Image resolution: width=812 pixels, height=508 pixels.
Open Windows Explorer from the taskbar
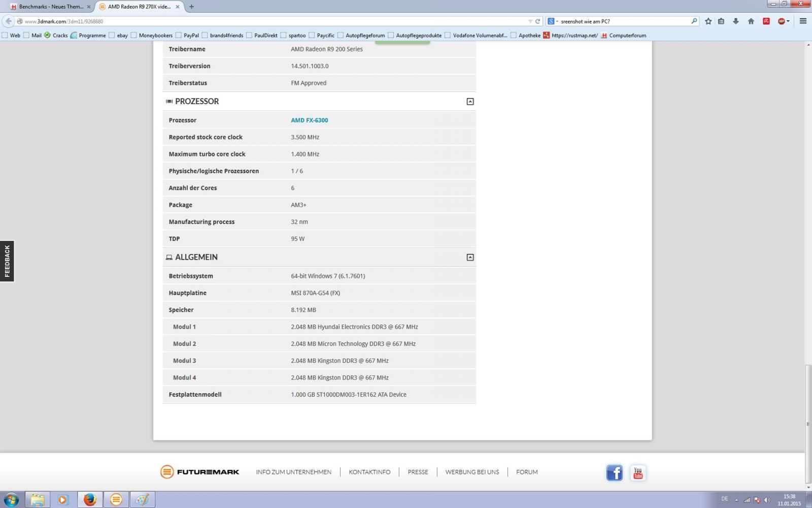37,500
